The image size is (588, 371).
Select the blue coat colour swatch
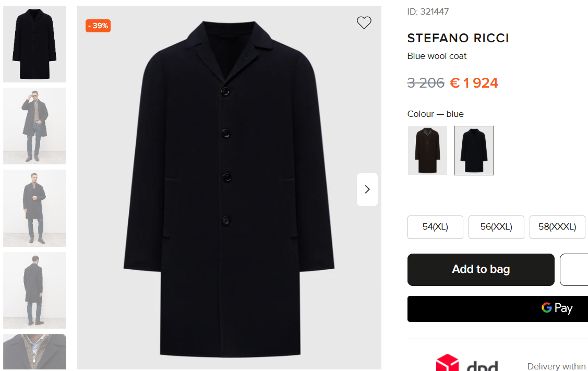(x=474, y=150)
